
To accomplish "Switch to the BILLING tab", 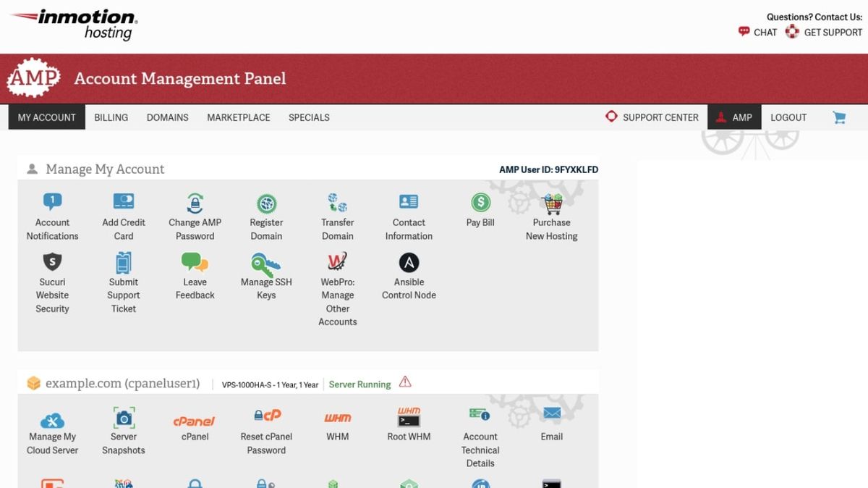I will point(111,117).
